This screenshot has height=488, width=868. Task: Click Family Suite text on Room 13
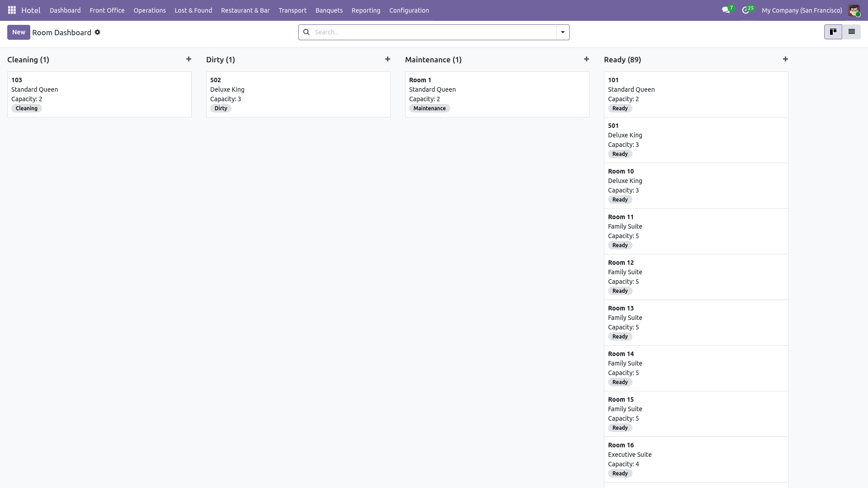625,318
